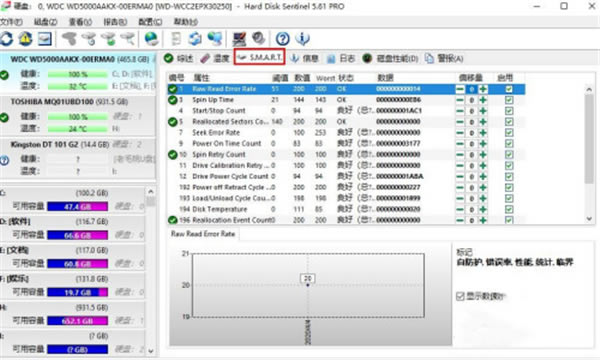Click the hard disk panel toolbar icon
The height and width of the screenshot is (360, 600).
(44, 39)
